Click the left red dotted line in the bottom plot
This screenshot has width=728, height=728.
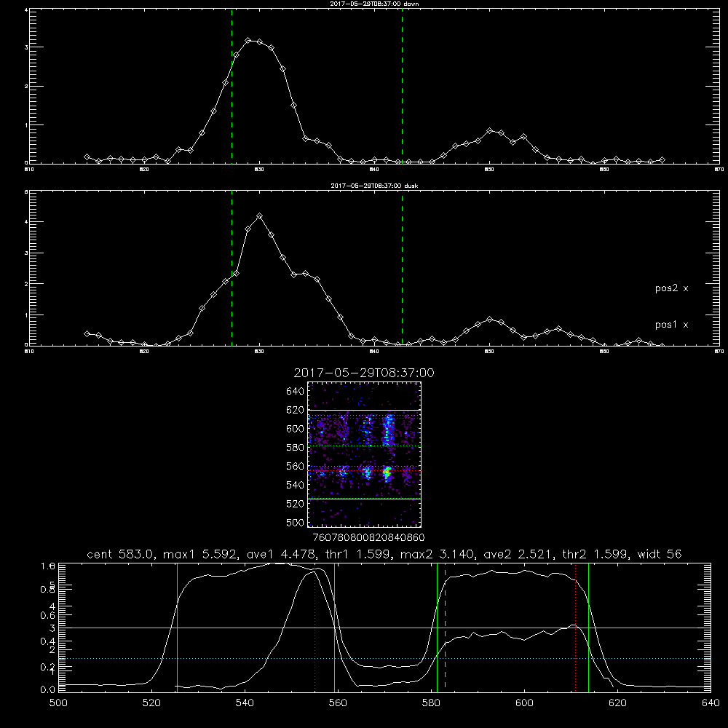pyautogui.click(x=314, y=629)
